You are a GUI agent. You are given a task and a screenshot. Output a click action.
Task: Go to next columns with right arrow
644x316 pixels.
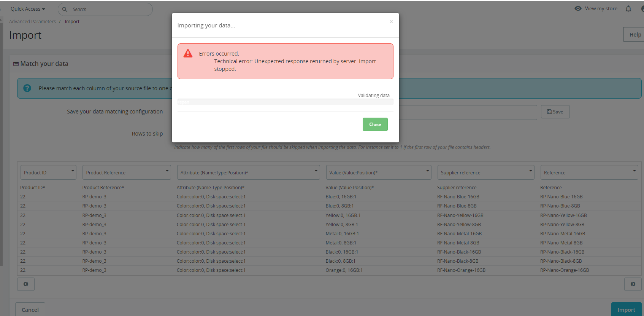[633, 284]
